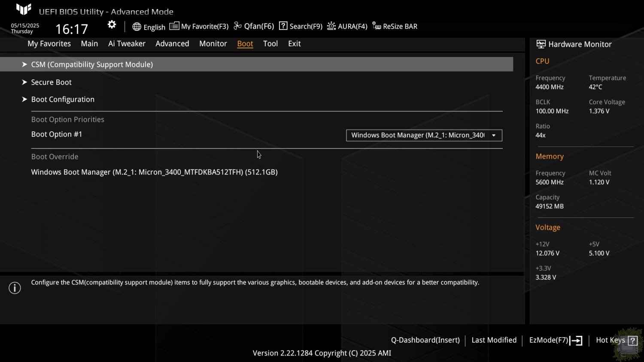This screenshot has width=644, height=362.
Task: Click Last Modified button
Action: 494,340
